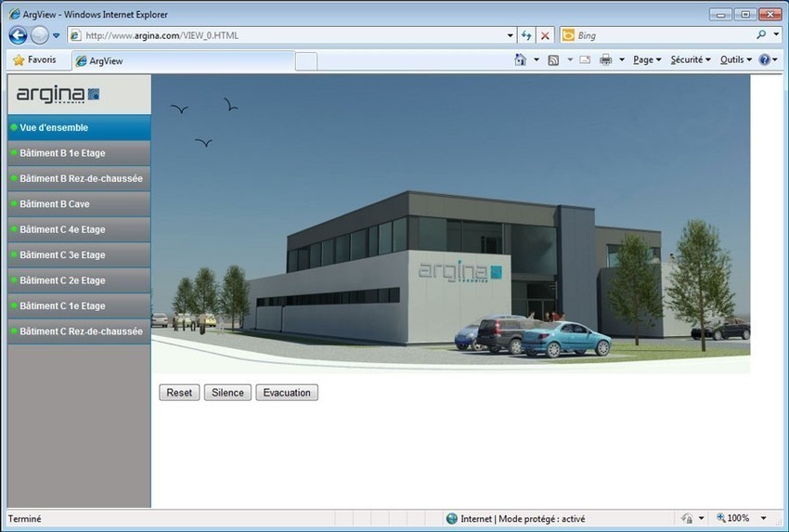Image resolution: width=789 pixels, height=532 pixels.
Task: Open Bâtiment C 2e Etage view
Action: [x=79, y=280]
